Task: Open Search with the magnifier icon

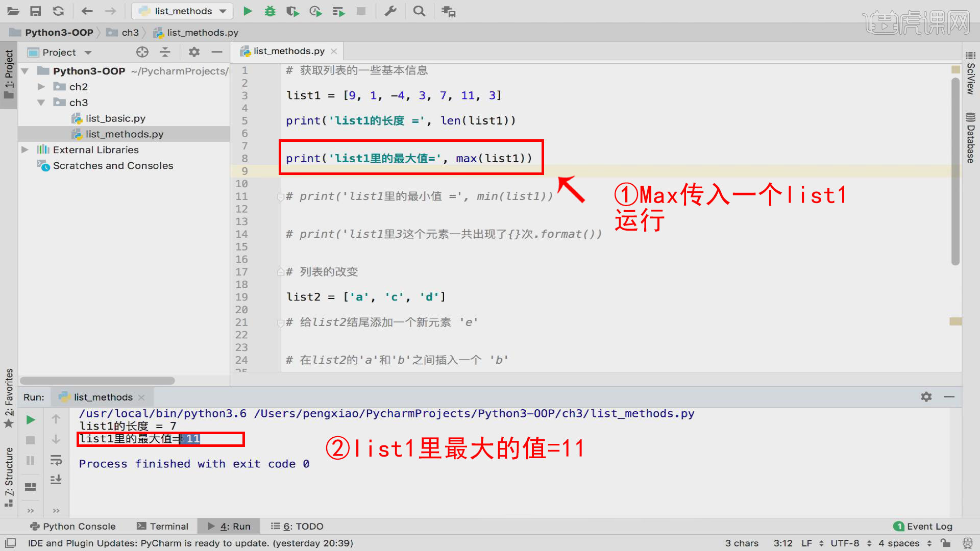Action: 419,11
